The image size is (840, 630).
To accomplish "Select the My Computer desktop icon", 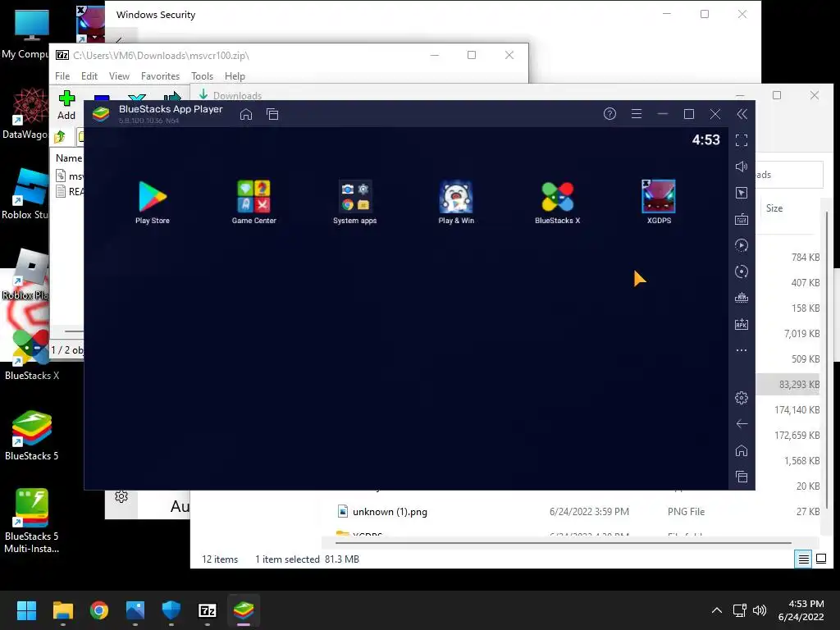I will point(25,33).
